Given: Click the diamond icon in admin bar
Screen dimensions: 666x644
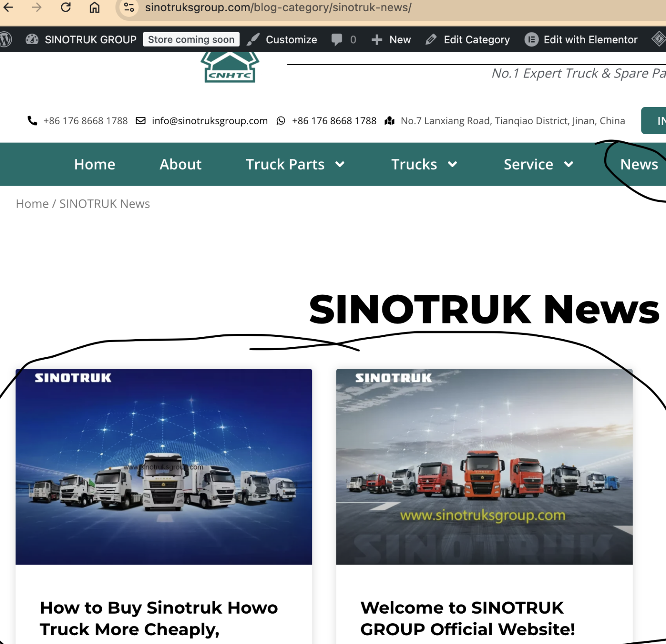Looking at the screenshot, I should pos(658,39).
